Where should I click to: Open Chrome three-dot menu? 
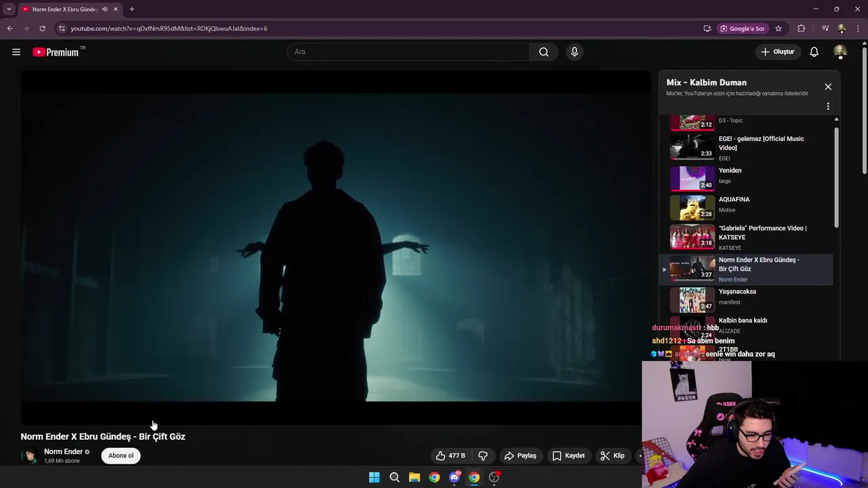(x=858, y=28)
